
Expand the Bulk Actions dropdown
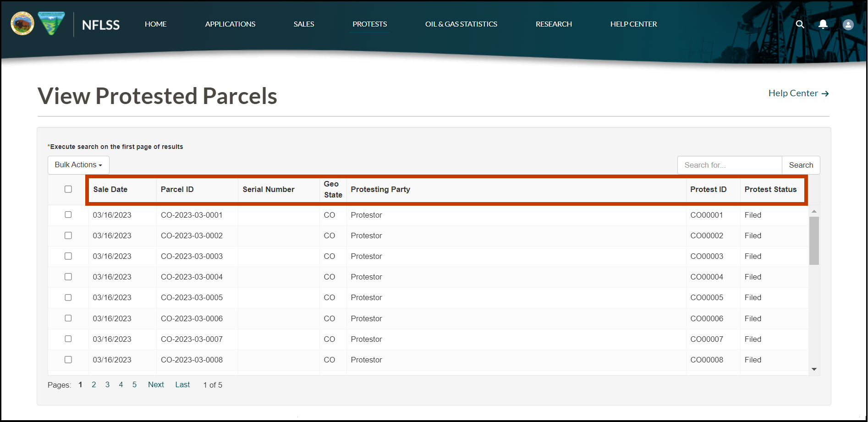tap(78, 165)
